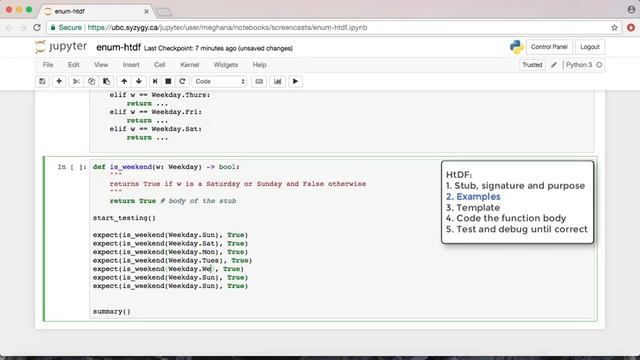Open the Insert menu
The image size is (640, 360).
(x=131, y=65)
